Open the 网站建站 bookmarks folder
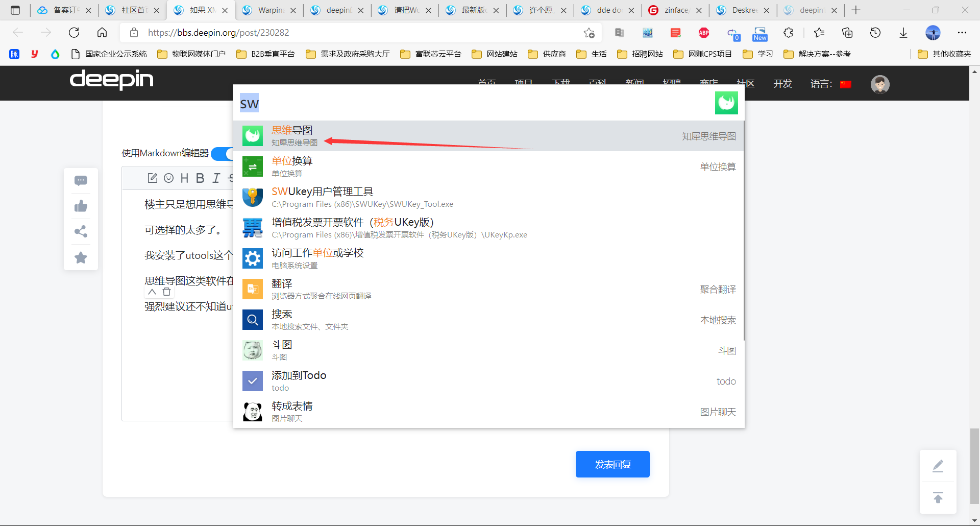The height and width of the screenshot is (526, 980). point(495,54)
